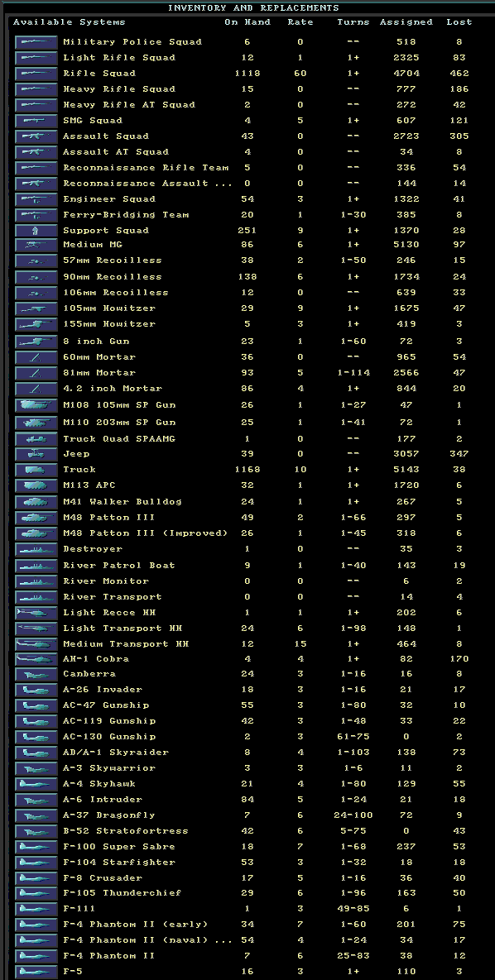Select the F-104 Starfighter name
495x980 pixels.
pos(119,862)
